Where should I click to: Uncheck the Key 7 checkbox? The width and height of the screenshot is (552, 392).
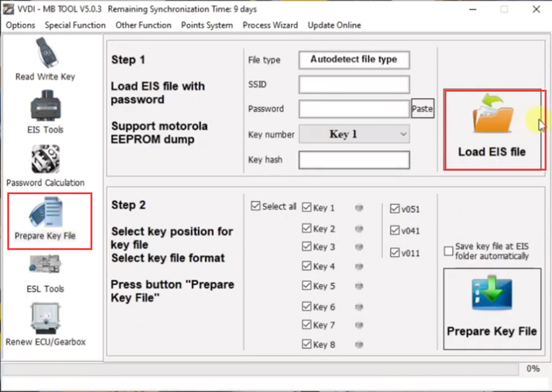pos(307,325)
